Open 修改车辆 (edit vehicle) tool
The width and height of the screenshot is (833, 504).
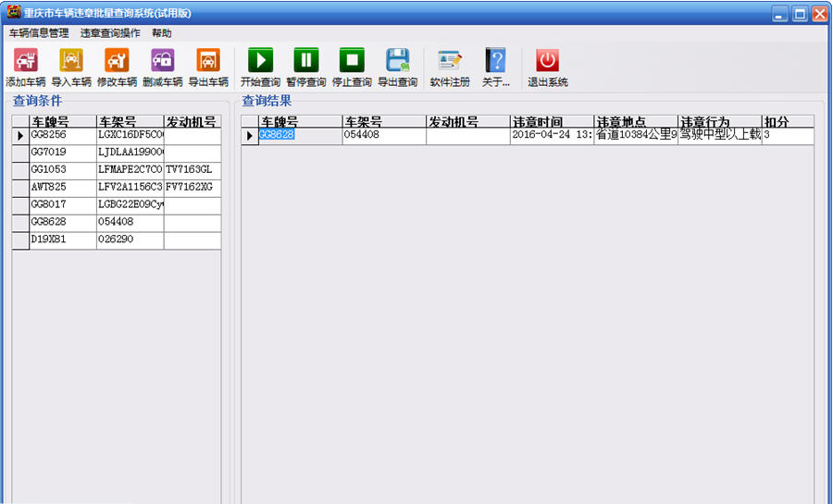pyautogui.click(x=117, y=61)
